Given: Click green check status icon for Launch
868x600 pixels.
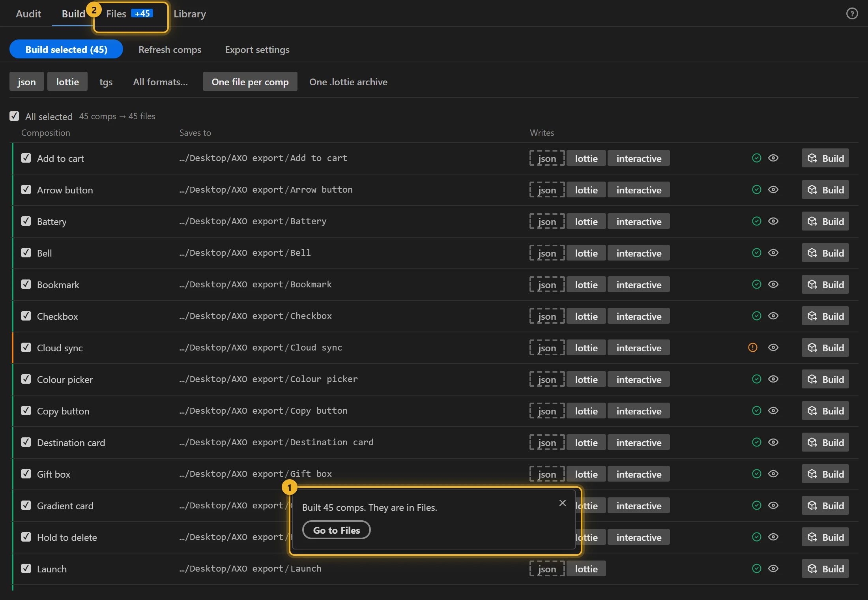Looking at the screenshot, I should click(756, 568).
